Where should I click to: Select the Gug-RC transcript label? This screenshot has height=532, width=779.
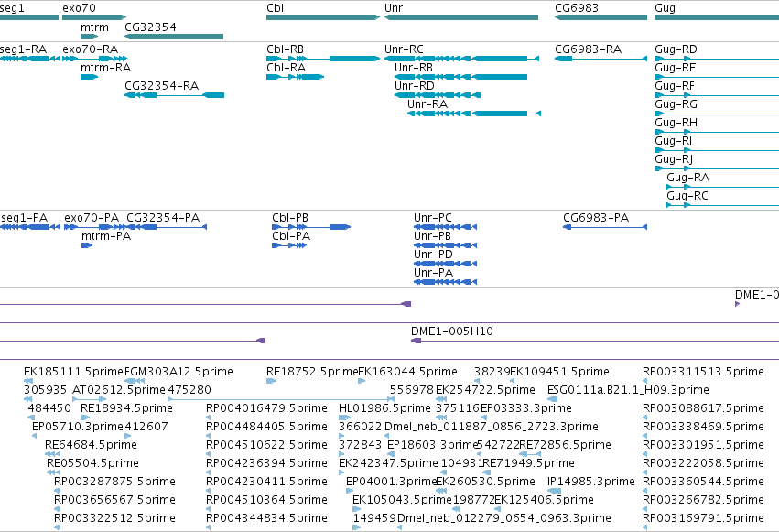(x=687, y=196)
